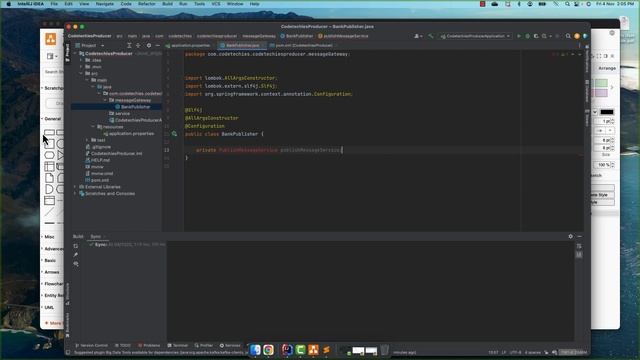Expand the test folder
The image size is (640, 360).
[87, 140]
